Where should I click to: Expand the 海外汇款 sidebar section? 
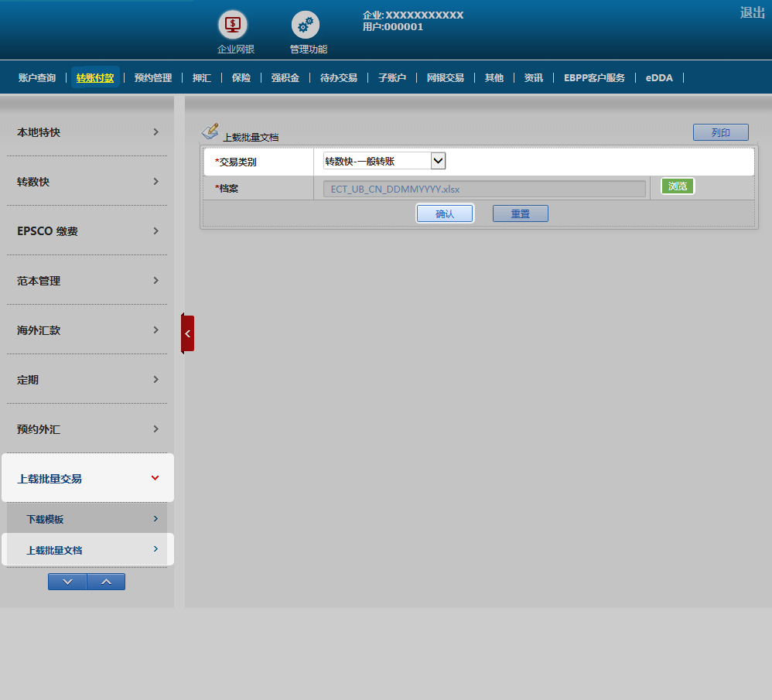87,330
